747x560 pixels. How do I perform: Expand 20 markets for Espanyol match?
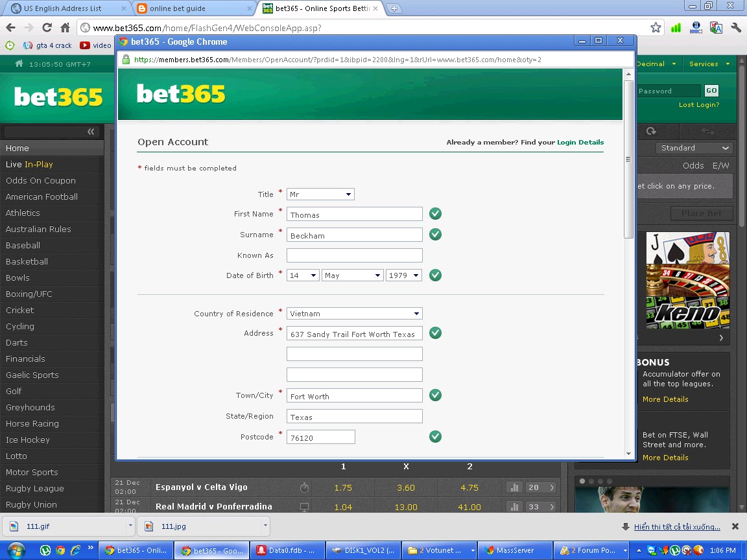coord(541,487)
